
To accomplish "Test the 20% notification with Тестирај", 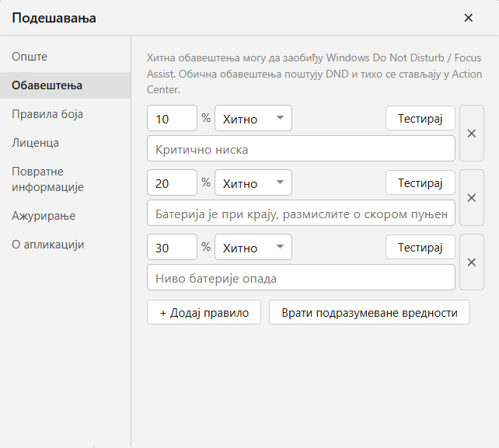I will pos(420,182).
